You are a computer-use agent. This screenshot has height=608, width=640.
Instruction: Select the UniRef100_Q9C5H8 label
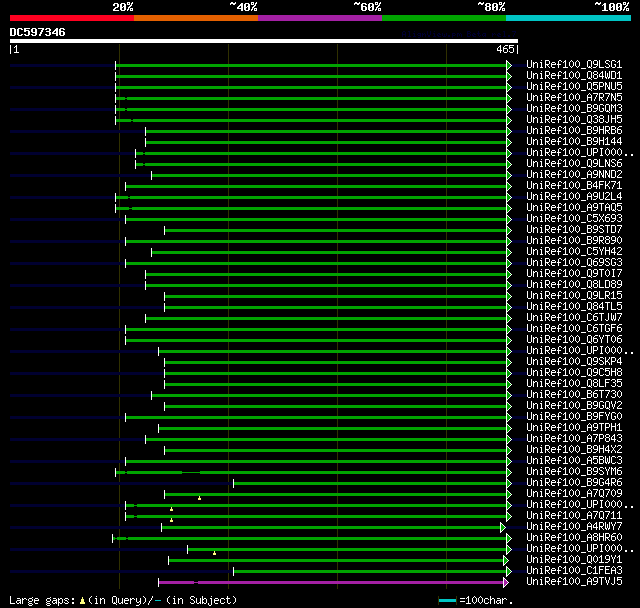(574, 373)
